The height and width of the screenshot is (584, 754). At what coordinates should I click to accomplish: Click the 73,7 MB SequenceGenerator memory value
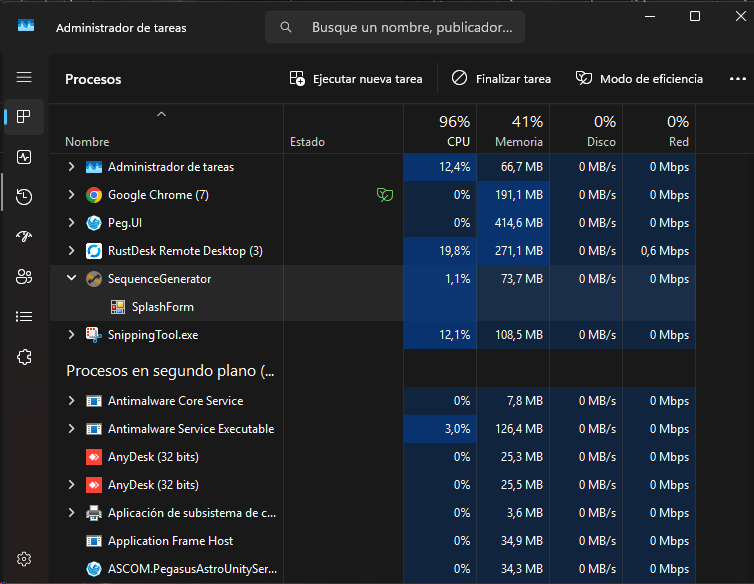pos(522,279)
